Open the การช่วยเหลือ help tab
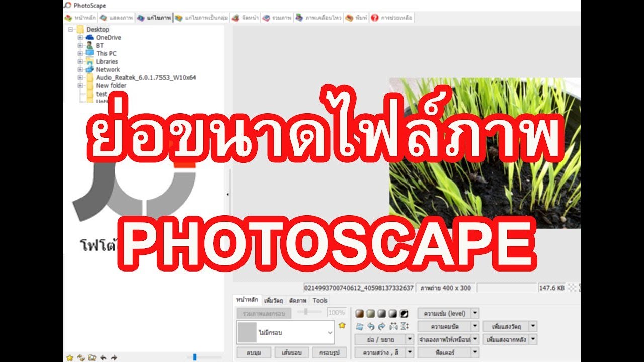This screenshot has width=644, height=362. coord(392,18)
